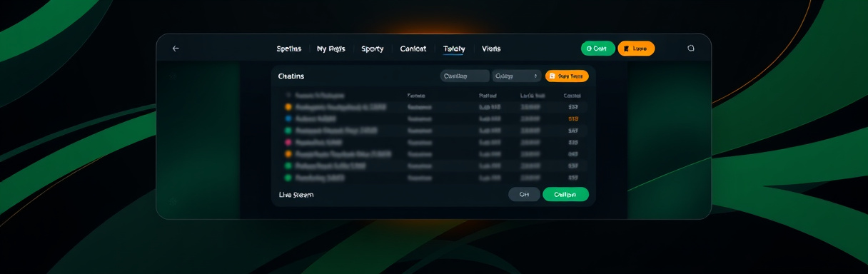Viewport: 868px width, 274px height.
Task: Select the blue status dot row
Action: [x=436, y=118]
